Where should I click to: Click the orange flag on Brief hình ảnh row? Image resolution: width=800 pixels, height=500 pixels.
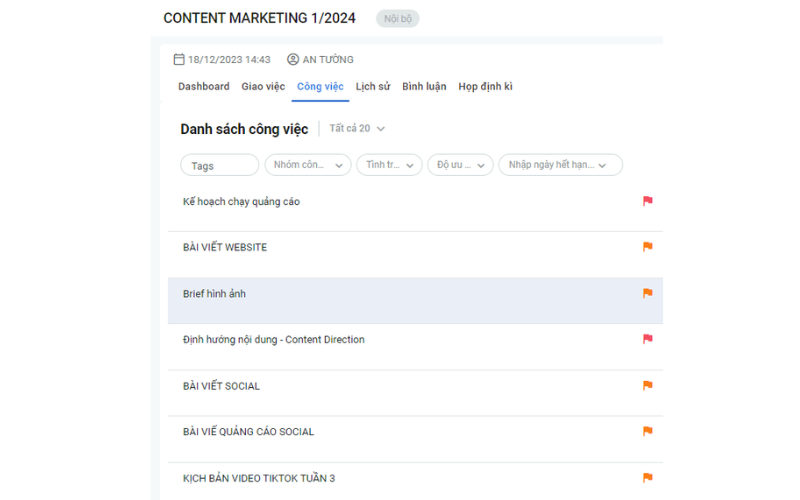[647, 293]
